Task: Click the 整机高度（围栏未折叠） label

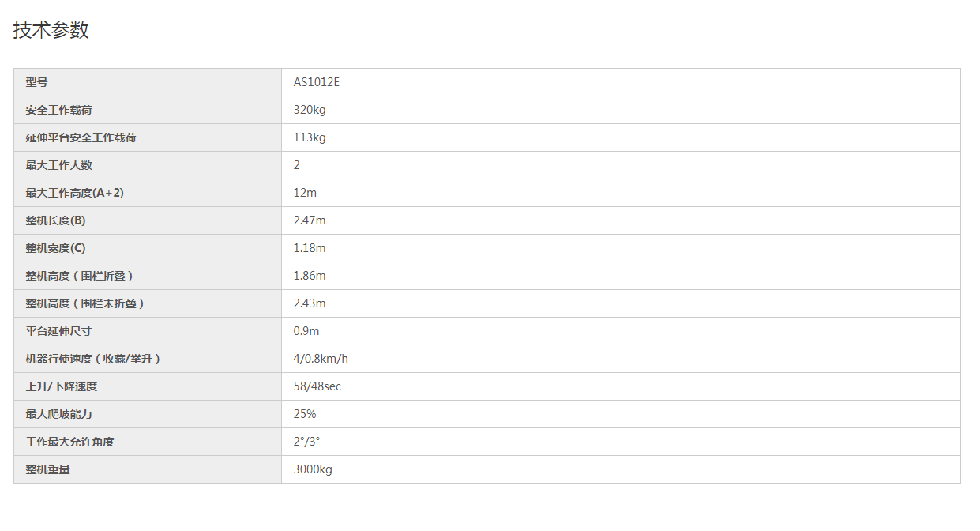Action: pyautogui.click(x=85, y=303)
